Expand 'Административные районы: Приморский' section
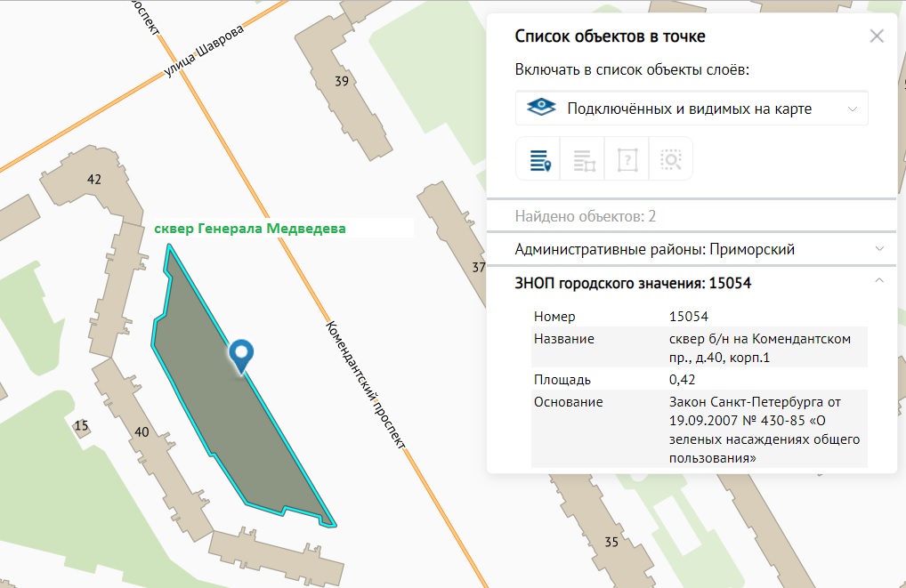Viewport: 906px width, 588px height. tap(691, 249)
